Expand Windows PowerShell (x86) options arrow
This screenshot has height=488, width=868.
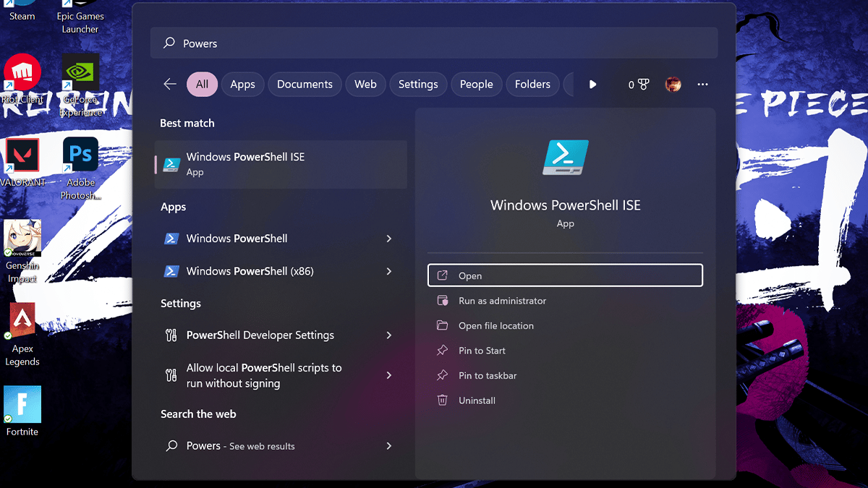click(x=389, y=271)
